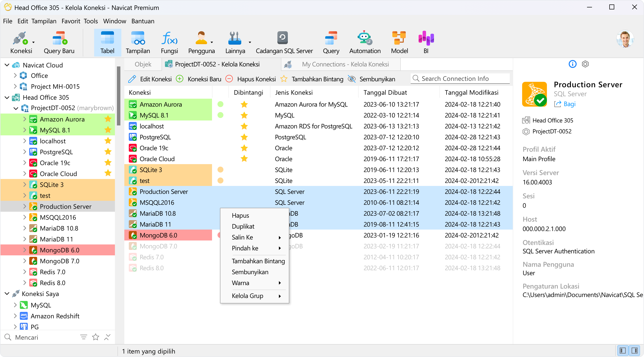Open the Kelola Grup submenu
This screenshot has height=357, width=644.
(254, 296)
